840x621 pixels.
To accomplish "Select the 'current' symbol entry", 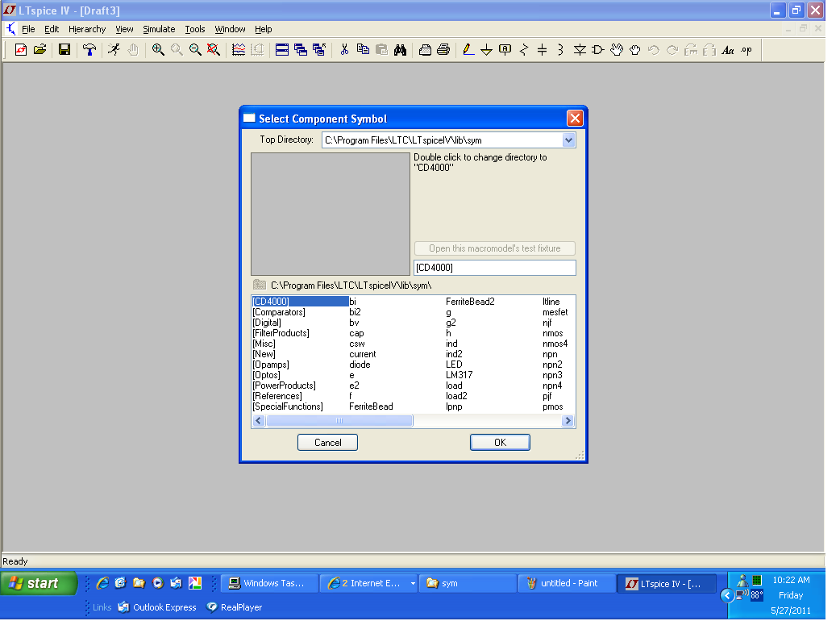I will tap(362, 354).
